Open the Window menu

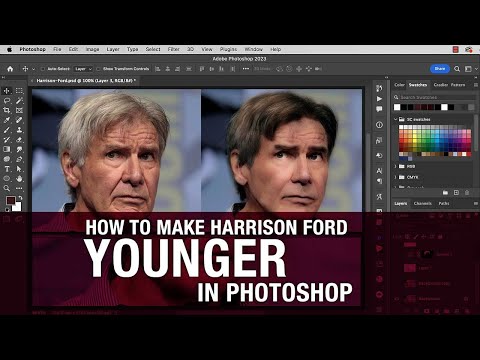pos(254,49)
